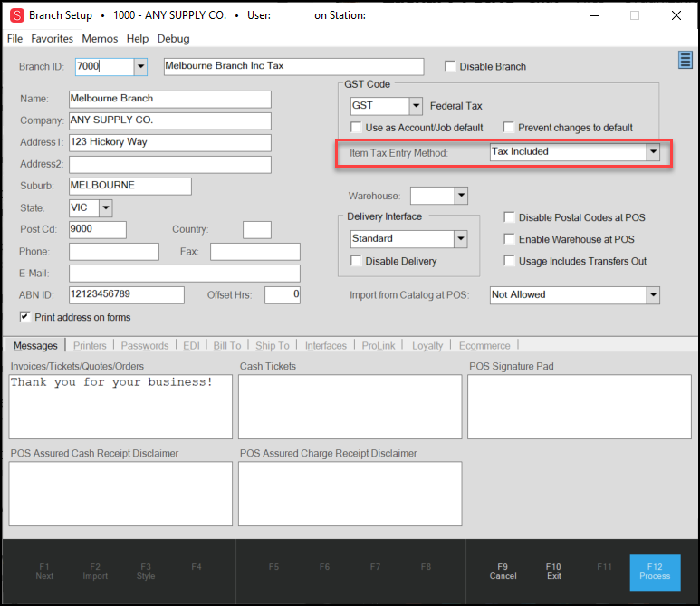This screenshot has width=700, height=606.
Task: Click the Post Cd field
Action: point(98,229)
